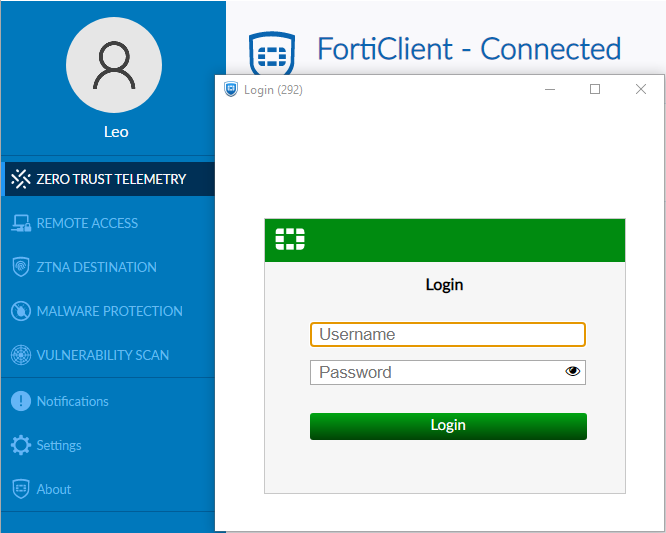Click the Zero Trust Telemetry icon
The image size is (666, 533).
[20, 179]
